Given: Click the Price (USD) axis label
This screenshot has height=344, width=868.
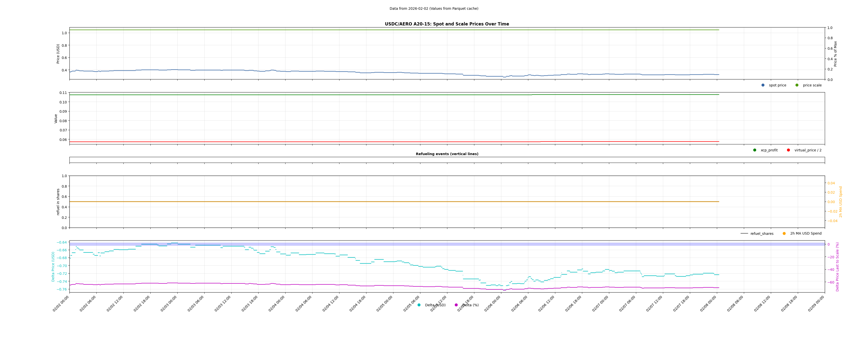Looking at the screenshot, I should pos(58,53).
